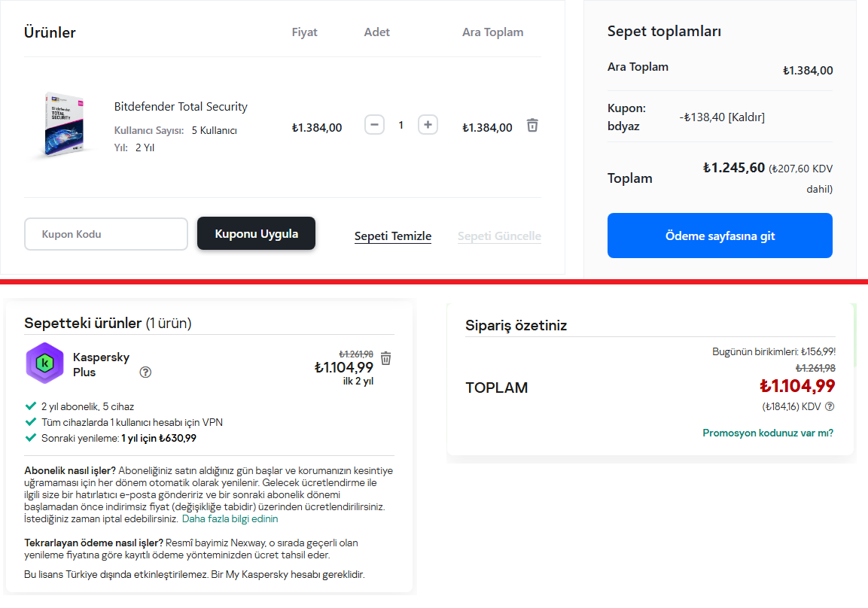Delete Bitdefender Total Security from cart
Viewport: 868px width, 608px height.
(x=532, y=126)
